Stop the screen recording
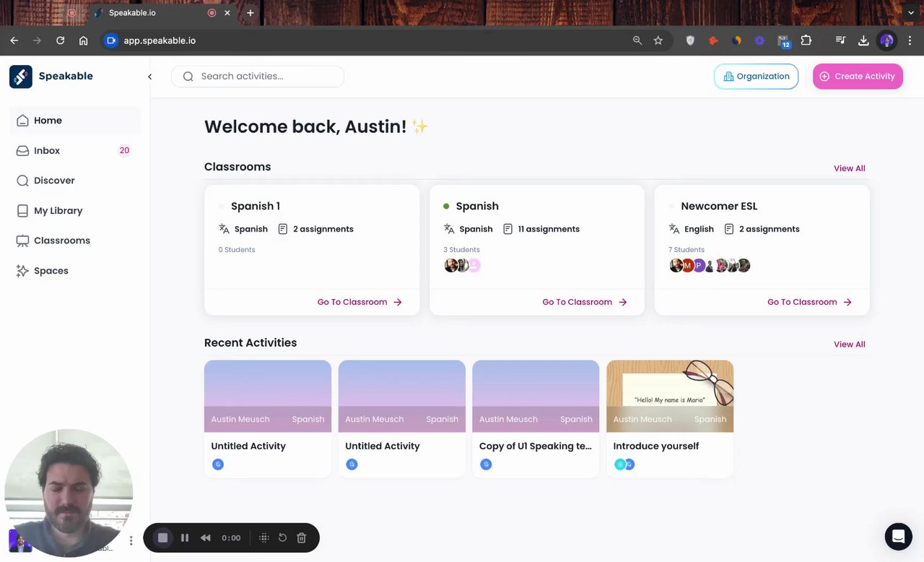924x562 pixels. pos(163,537)
